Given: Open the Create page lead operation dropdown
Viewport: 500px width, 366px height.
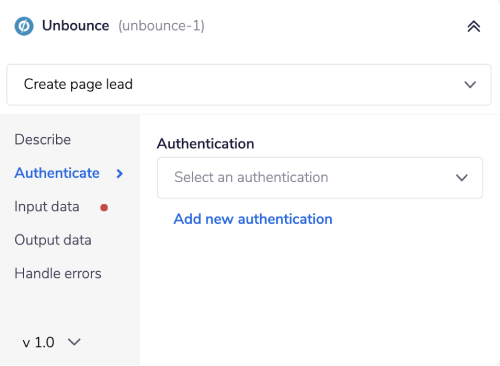Looking at the screenshot, I should 249,85.
